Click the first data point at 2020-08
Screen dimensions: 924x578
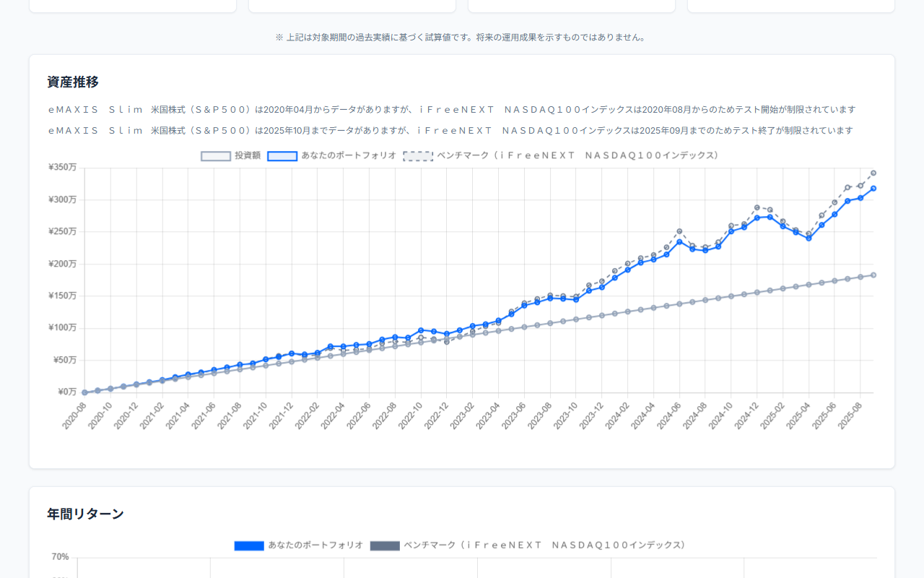coord(84,391)
